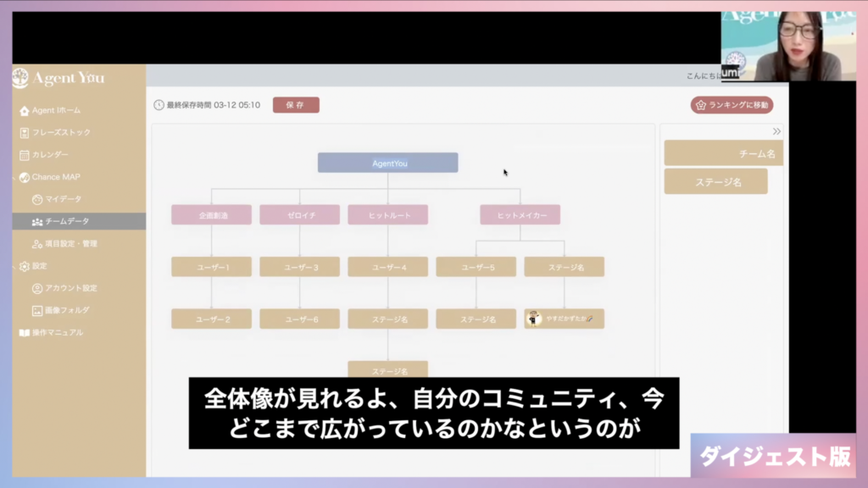The width and height of the screenshot is (868, 488).
Task: Collapse the 設定 sidebar section
Action: pyautogui.click(x=39, y=266)
